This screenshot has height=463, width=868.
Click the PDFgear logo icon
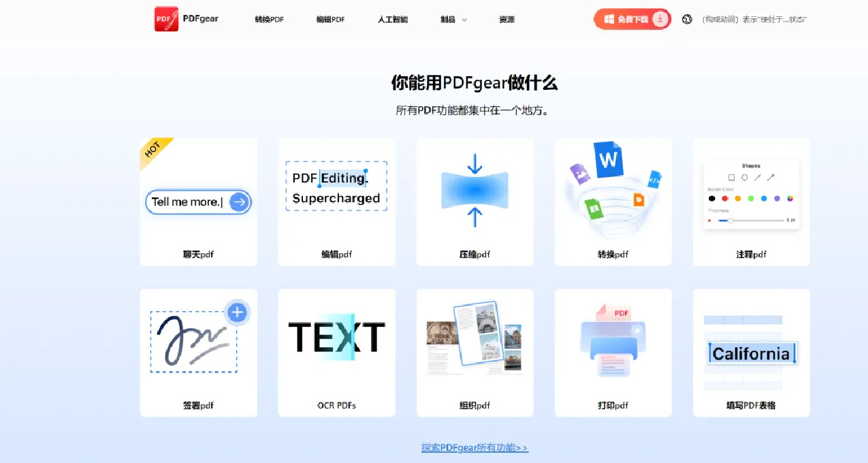pyautogui.click(x=167, y=18)
